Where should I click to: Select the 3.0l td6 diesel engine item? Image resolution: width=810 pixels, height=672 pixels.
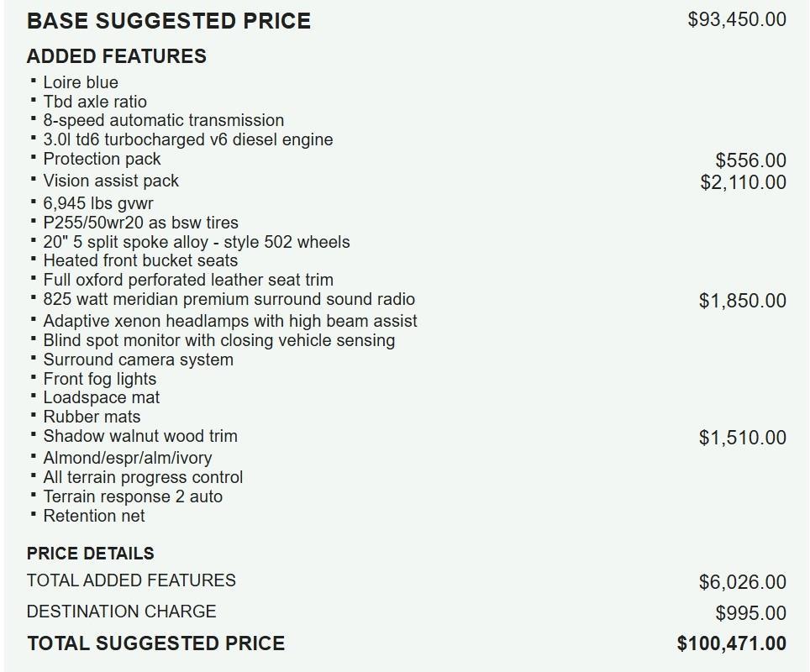(x=187, y=139)
